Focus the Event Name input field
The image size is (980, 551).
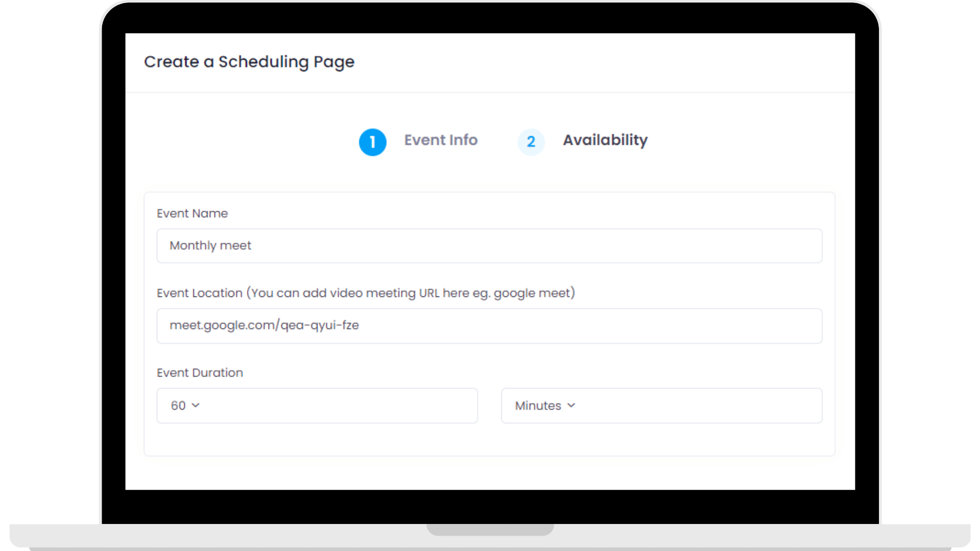coord(489,246)
